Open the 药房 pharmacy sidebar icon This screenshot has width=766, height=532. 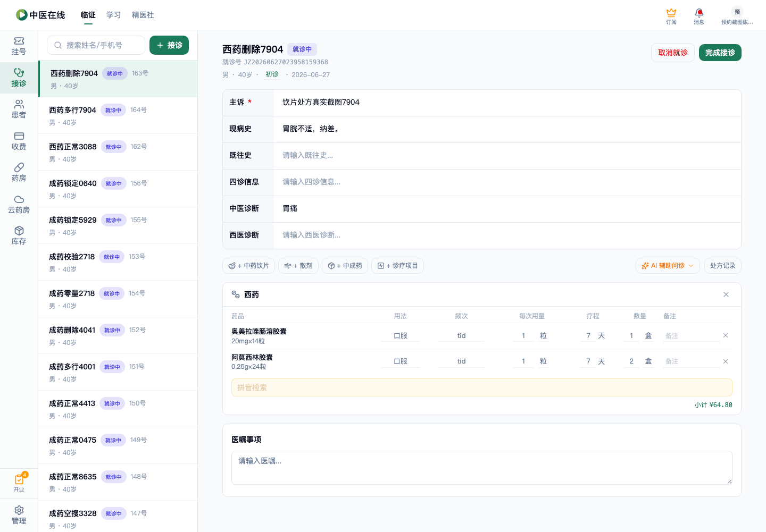pyautogui.click(x=19, y=173)
